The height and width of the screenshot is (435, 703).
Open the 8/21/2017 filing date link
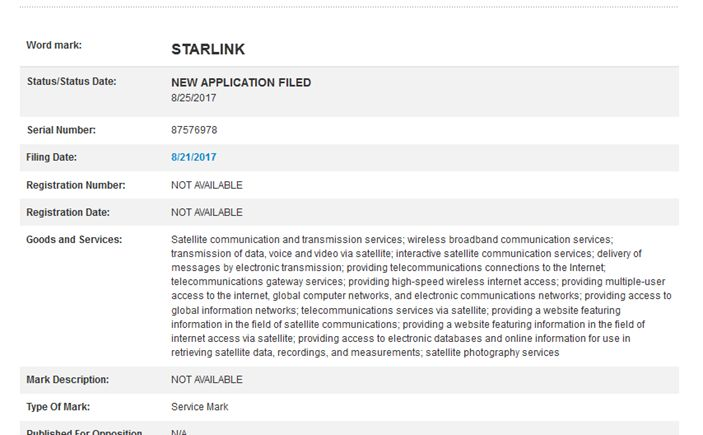[x=193, y=157]
